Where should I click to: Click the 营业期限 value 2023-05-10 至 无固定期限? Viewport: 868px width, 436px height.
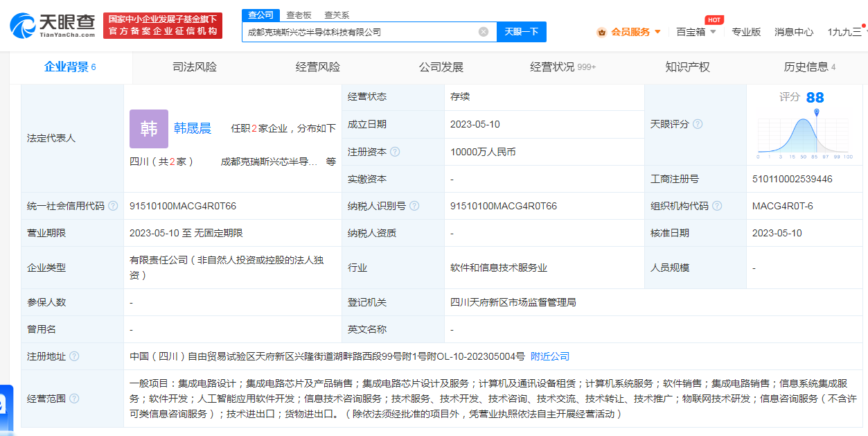(186, 233)
